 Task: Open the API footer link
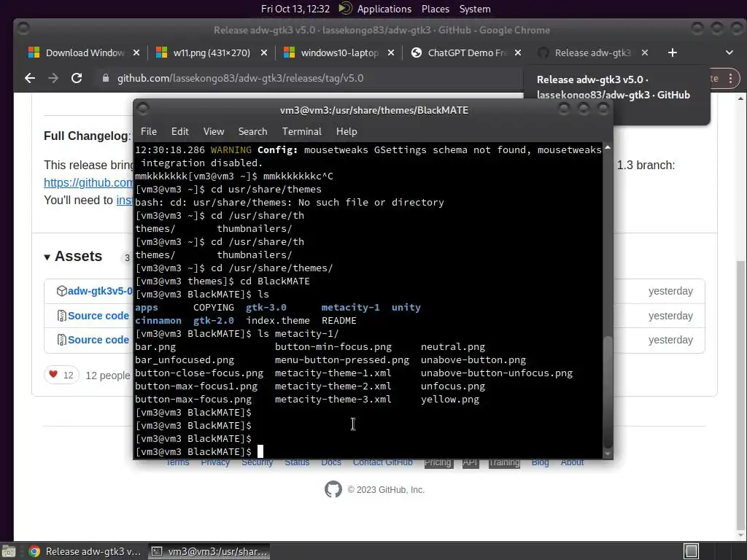click(x=470, y=462)
